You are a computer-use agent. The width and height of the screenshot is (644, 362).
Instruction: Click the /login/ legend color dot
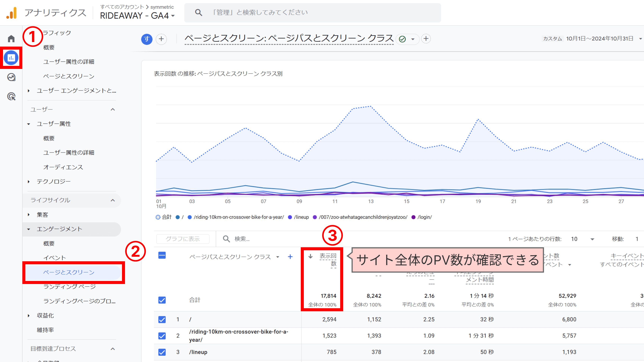(413, 217)
